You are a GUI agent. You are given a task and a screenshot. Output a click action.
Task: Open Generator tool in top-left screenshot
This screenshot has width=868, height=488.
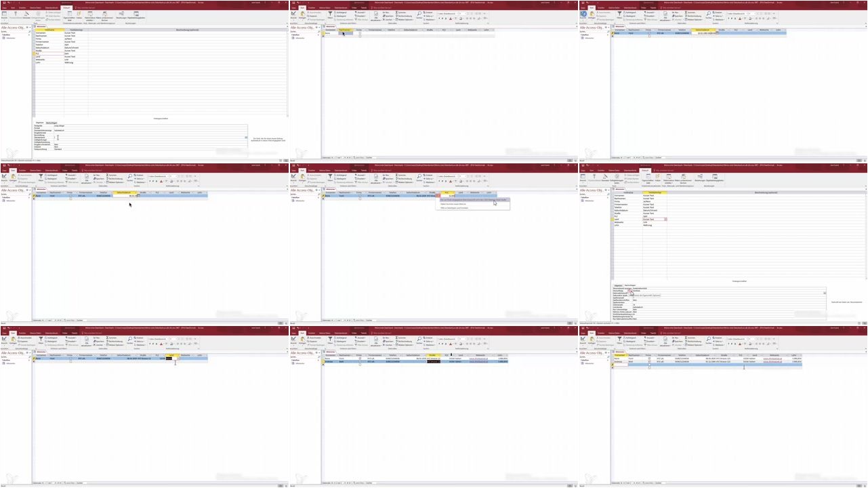click(x=26, y=15)
